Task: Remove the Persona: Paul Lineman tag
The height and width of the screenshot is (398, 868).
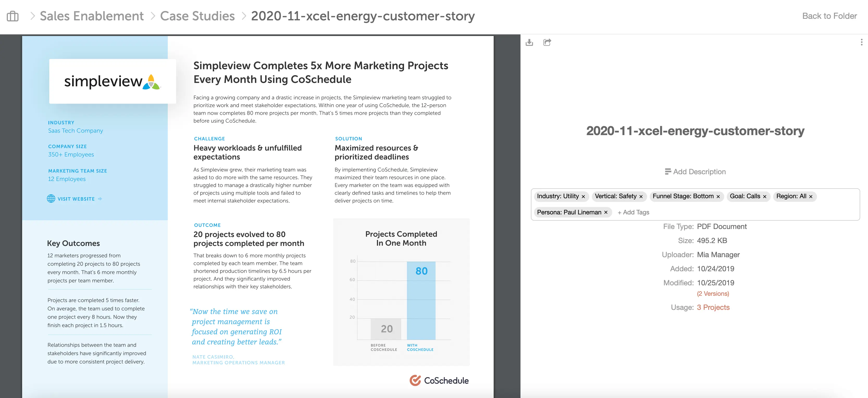Action: tap(606, 213)
